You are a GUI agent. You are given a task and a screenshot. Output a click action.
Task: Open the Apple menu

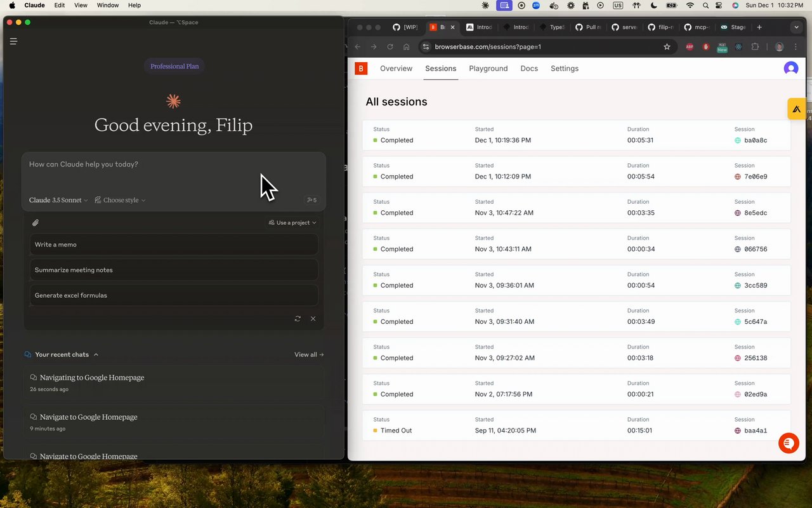point(12,5)
